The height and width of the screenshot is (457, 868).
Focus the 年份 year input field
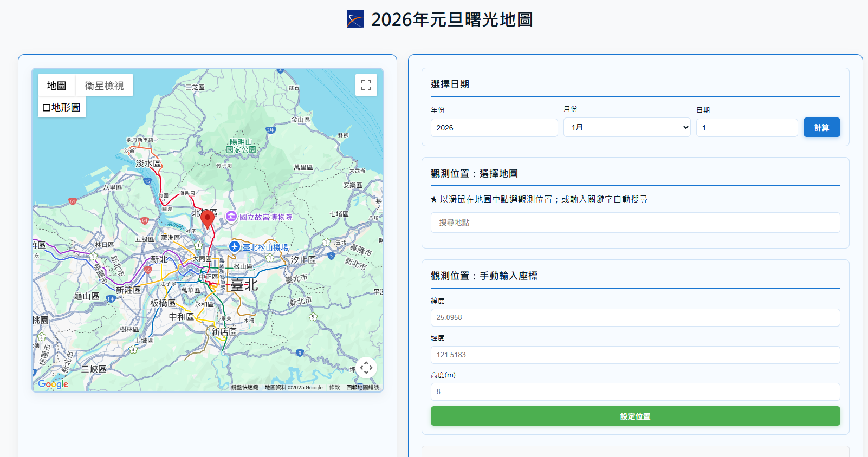coord(494,128)
